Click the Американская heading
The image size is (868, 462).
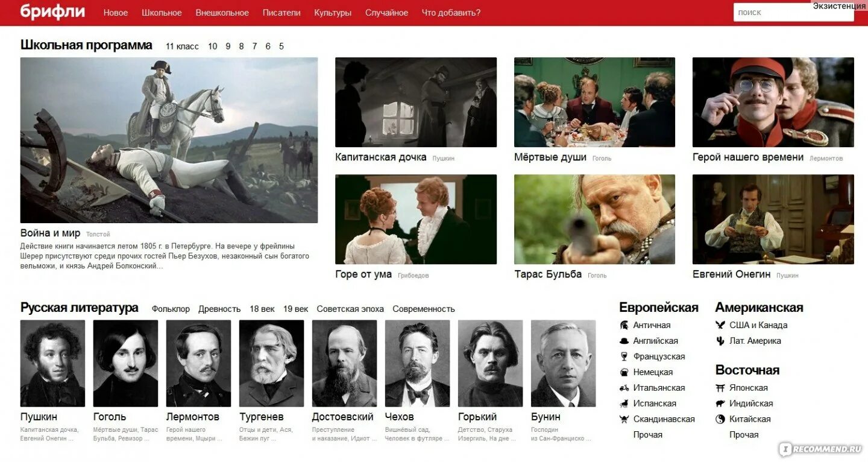759,308
